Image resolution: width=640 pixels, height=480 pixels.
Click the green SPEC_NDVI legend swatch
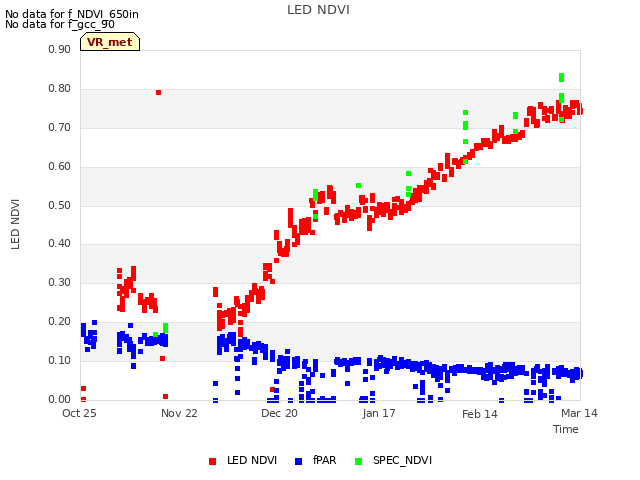(358, 461)
